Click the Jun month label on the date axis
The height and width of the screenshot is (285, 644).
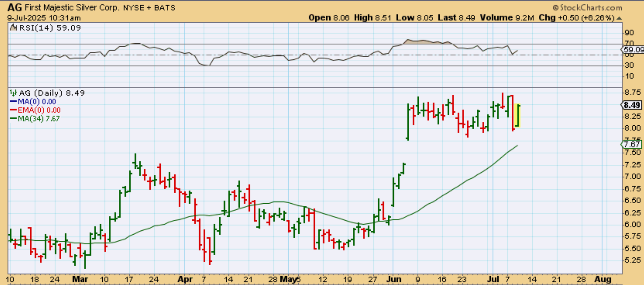click(x=394, y=279)
